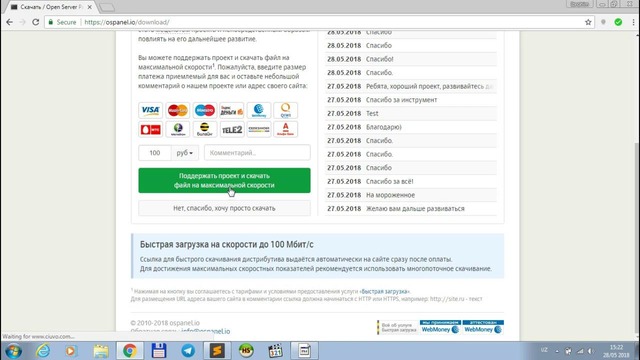The width and height of the screenshot is (640, 360).
Task: Select the Megafon payment option
Action: (x=178, y=129)
